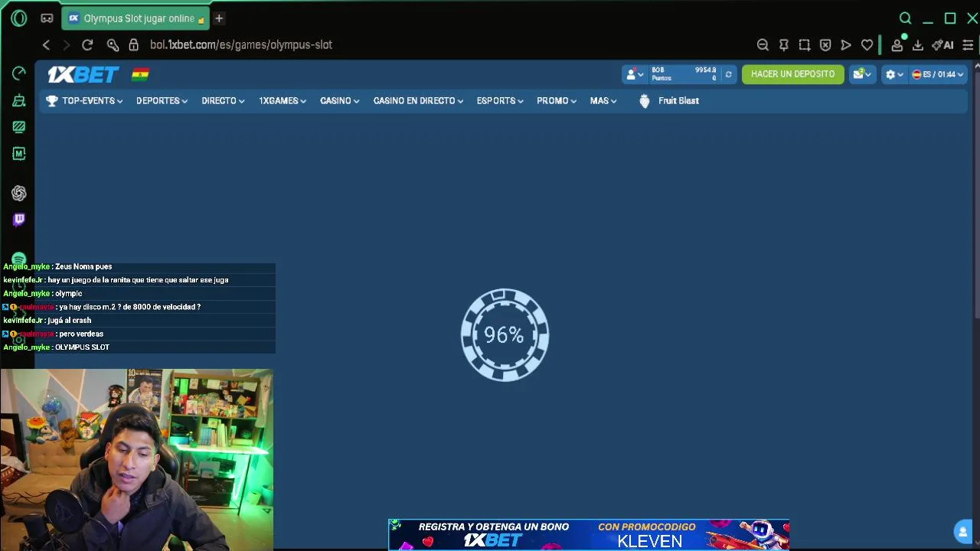Go to 1XBET home via logo
The image size is (980, 551).
pyautogui.click(x=83, y=74)
